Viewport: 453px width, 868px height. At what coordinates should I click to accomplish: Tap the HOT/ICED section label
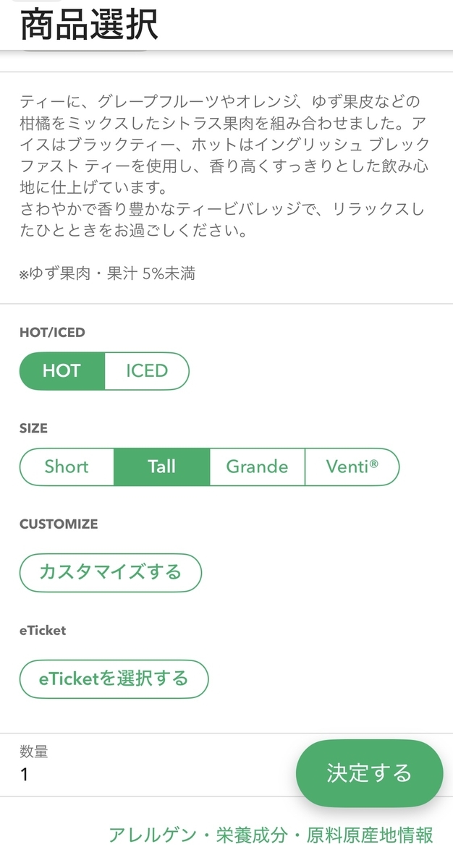click(52, 333)
